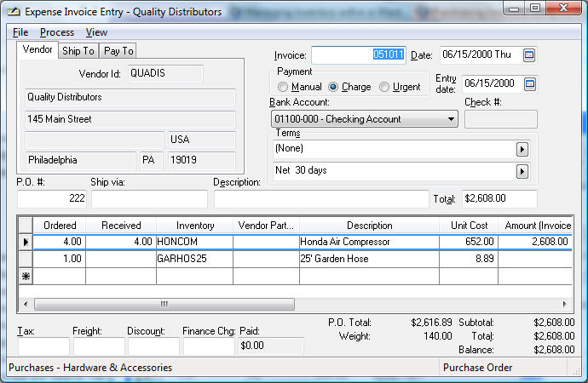Viewport: 588px width, 383px height.
Task: Click the USA country field
Action: pos(202,140)
